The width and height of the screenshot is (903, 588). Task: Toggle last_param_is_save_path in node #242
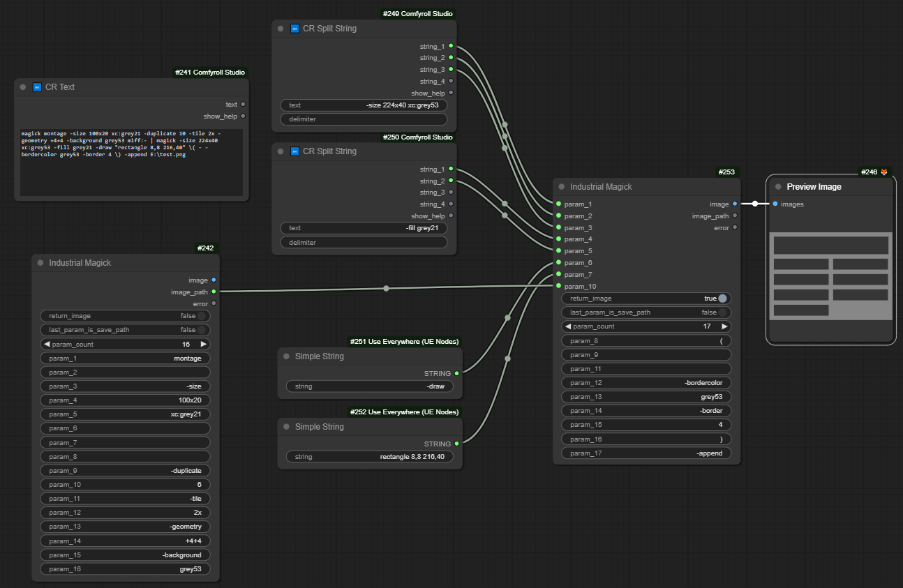[x=201, y=330]
